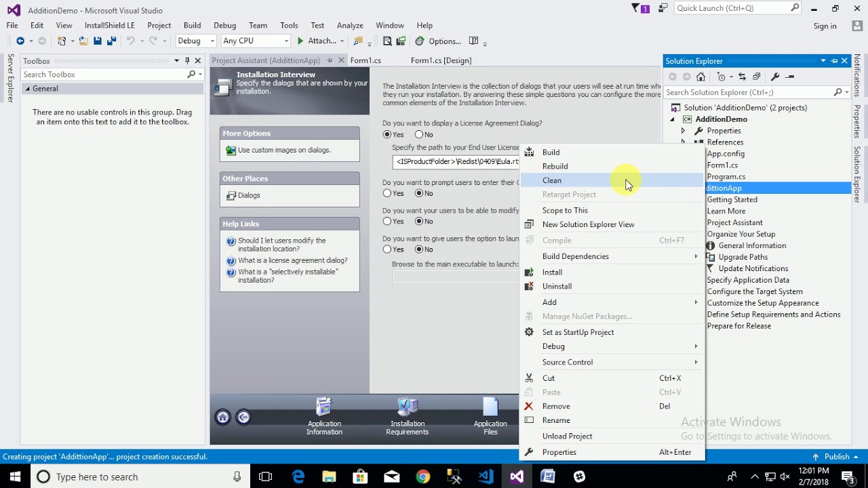Image resolution: width=868 pixels, height=488 pixels.
Task: Open Should I let users modify location help
Action: [x=281, y=245]
